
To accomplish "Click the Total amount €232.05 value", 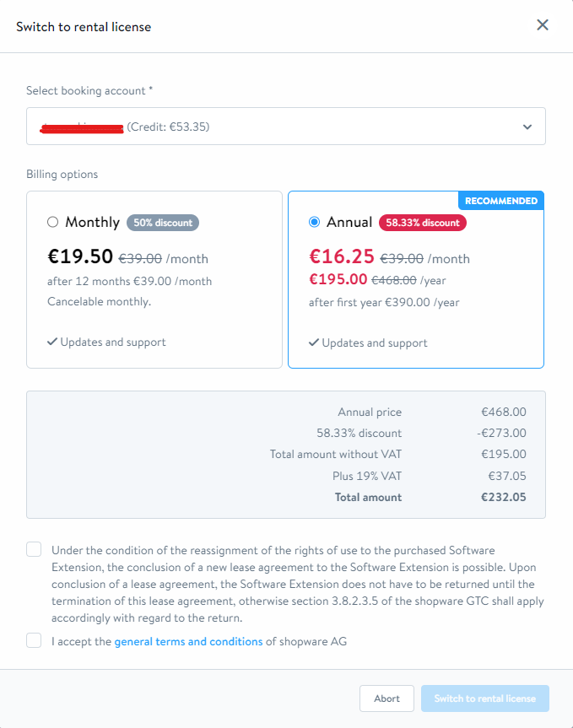I will 503,497.
